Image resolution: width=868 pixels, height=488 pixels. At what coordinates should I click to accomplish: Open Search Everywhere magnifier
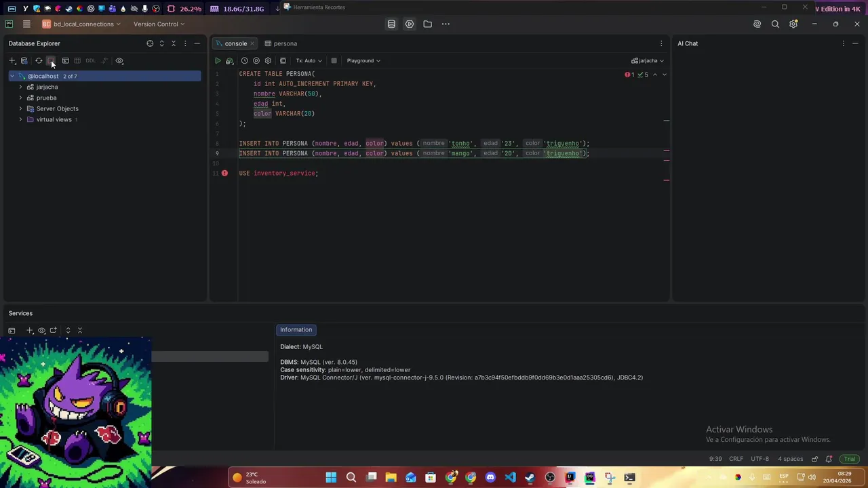(775, 24)
